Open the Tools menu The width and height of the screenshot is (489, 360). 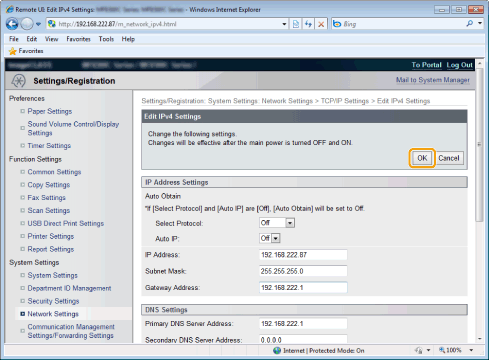(x=106, y=39)
